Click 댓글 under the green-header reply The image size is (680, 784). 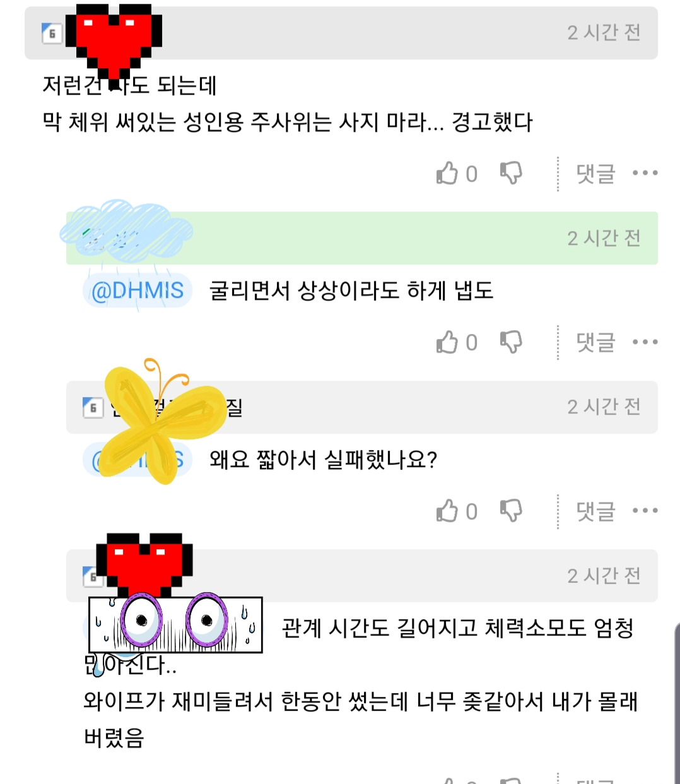tap(595, 342)
